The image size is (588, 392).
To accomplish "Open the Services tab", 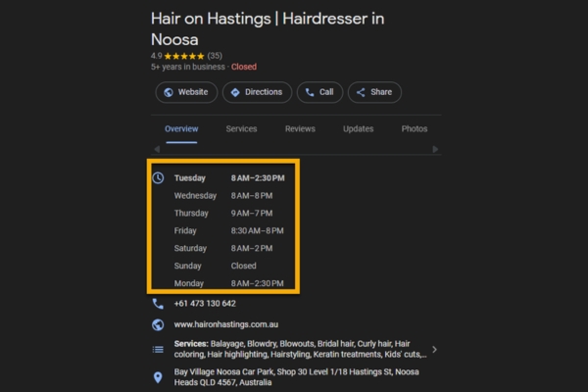I will point(241,129).
